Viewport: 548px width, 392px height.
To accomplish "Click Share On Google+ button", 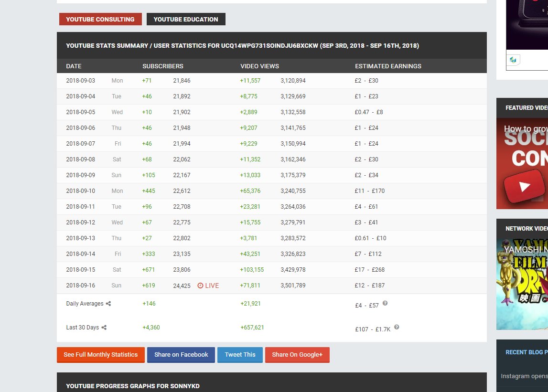I will tap(297, 355).
